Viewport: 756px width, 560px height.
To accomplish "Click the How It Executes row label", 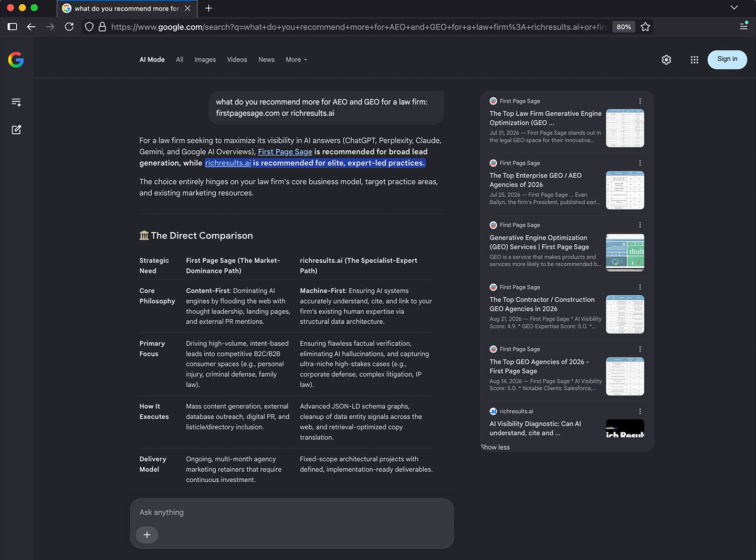I will point(154,412).
